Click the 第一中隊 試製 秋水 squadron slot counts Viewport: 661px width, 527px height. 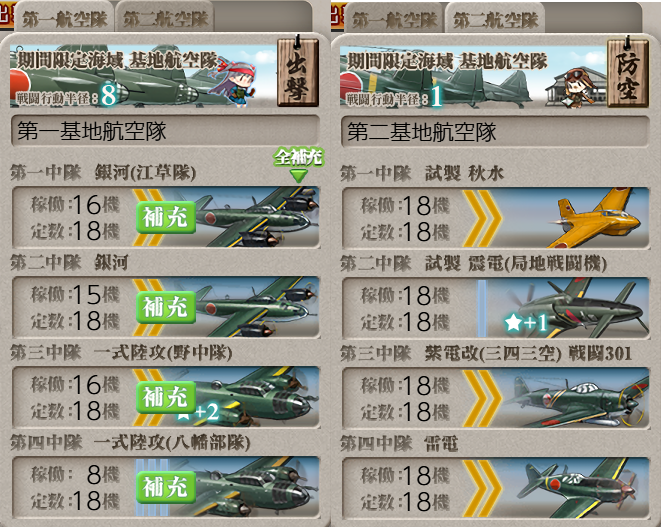pyautogui.click(x=405, y=218)
